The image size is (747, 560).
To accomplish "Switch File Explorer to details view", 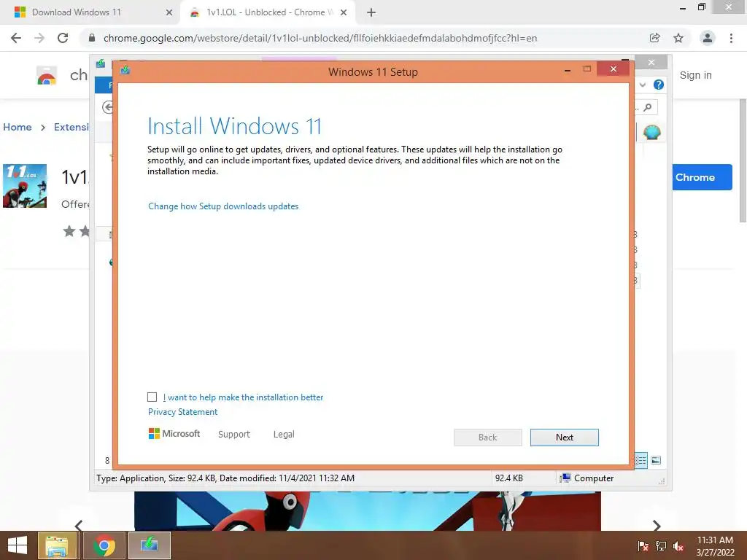I will [x=641, y=461].
